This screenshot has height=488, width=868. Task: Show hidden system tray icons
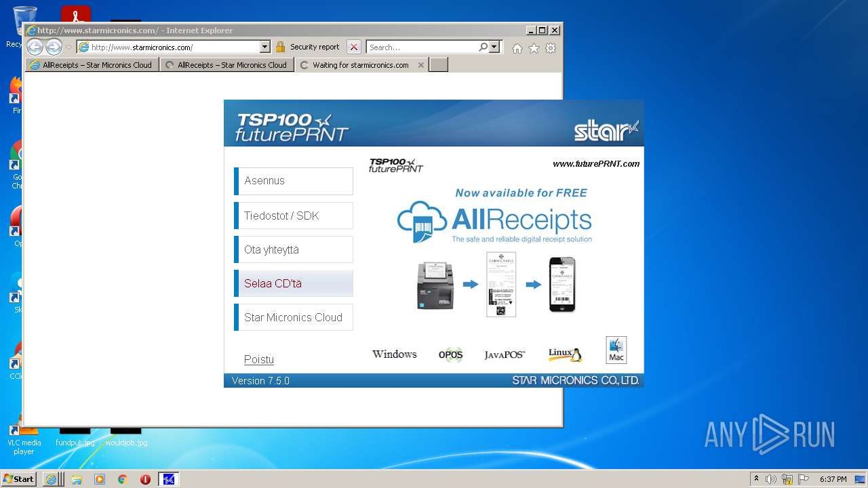pyautogui.click(x=756, y=479)
